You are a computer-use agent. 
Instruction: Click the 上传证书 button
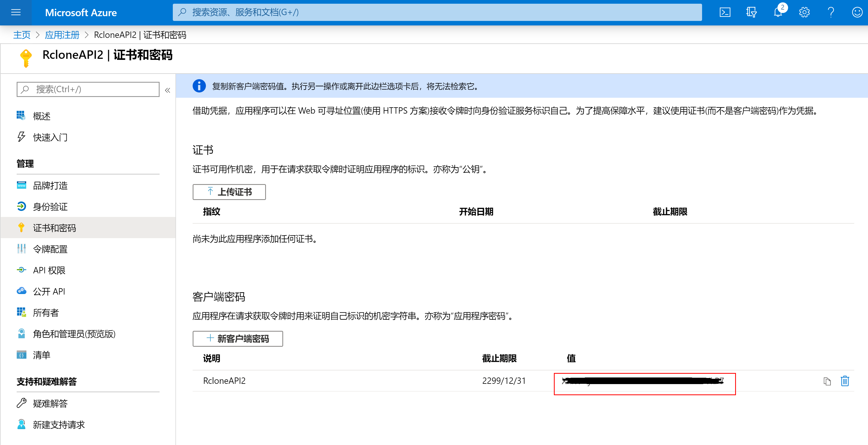click(229, 192)
